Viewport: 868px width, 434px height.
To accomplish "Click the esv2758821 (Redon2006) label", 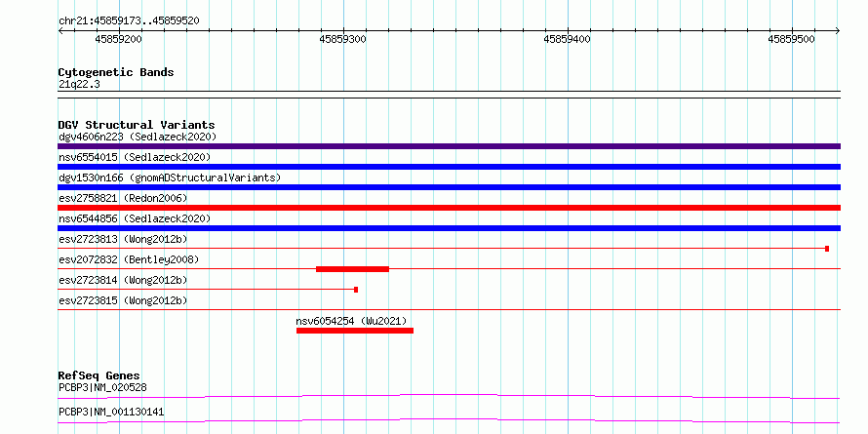I will [123, 198].
